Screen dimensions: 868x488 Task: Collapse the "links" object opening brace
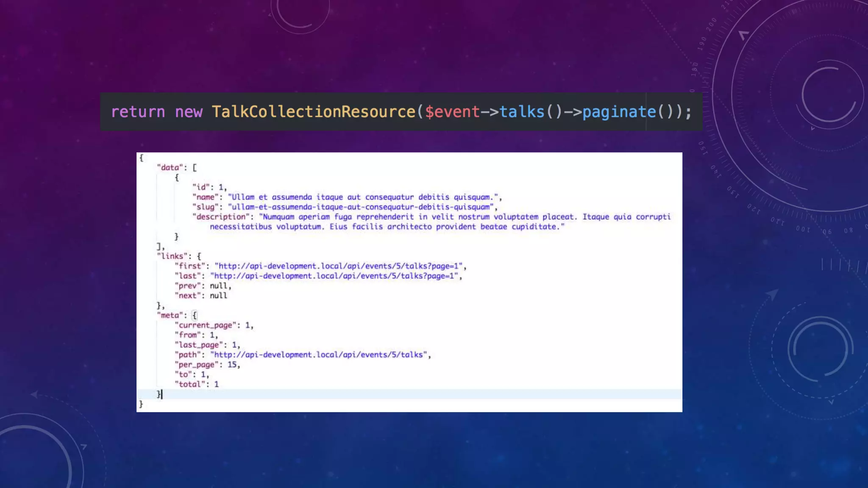[199, 256]
